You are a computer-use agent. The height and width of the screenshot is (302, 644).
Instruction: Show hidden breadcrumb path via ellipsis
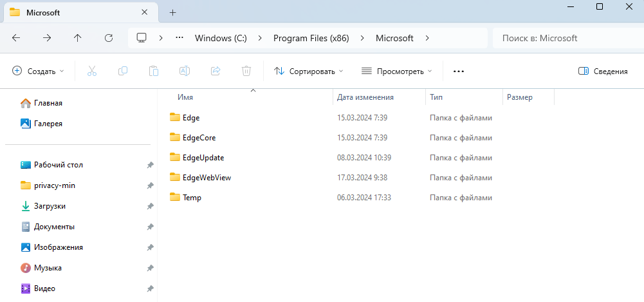(x=179, y=38)
